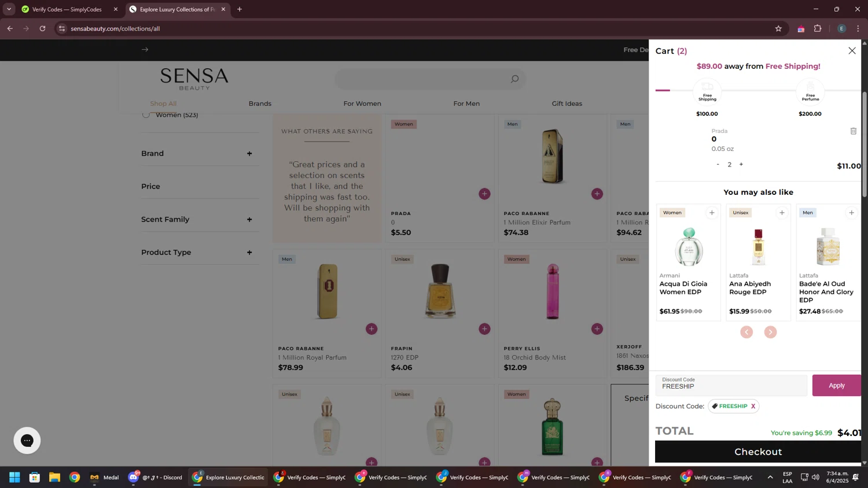
Task: Reload the page
Action: 42,28
